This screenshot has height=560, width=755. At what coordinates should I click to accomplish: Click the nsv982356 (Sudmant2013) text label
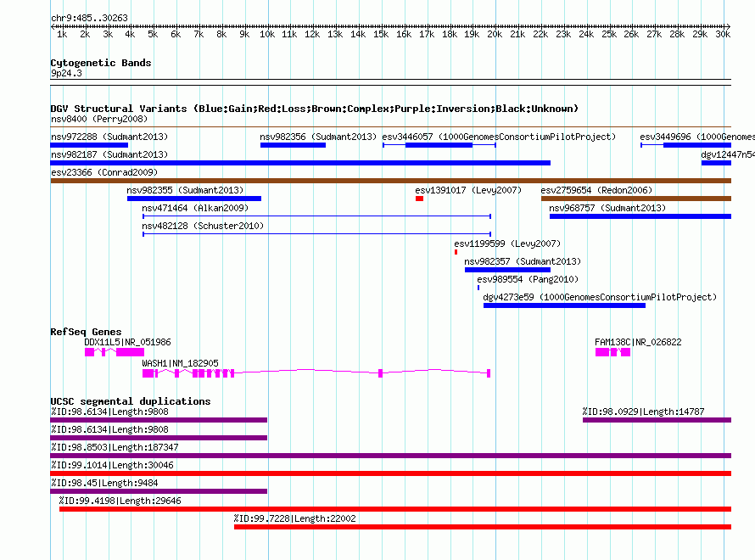tap(318, 137)
